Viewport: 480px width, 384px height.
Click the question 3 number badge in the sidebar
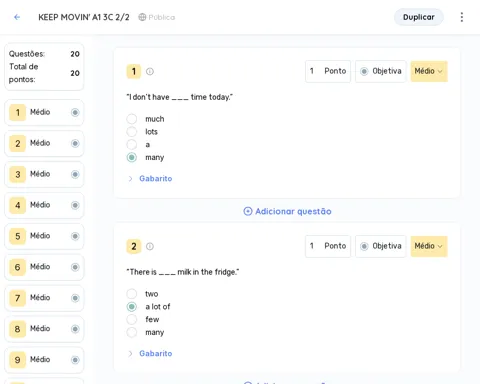point(18,174)
